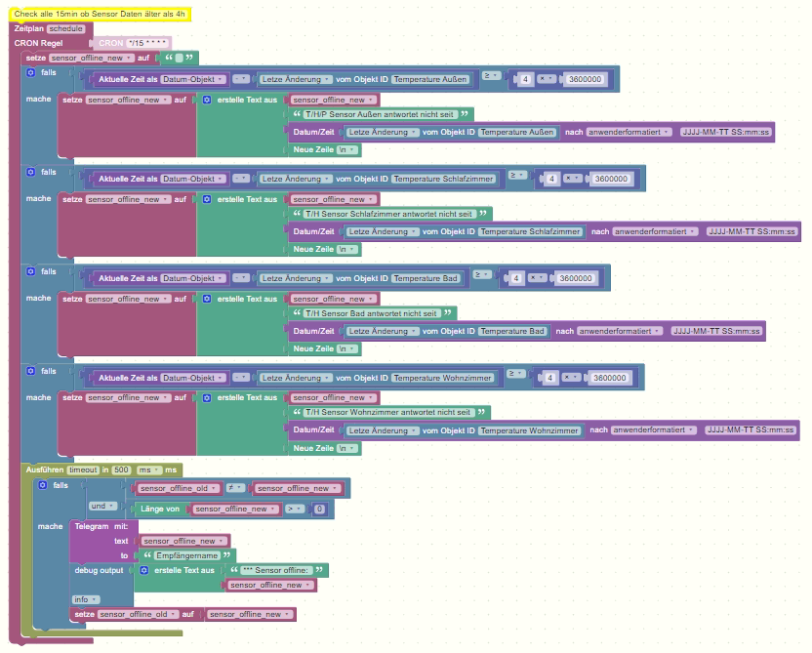Click the JJJJ-MM-TT SS:mm:ss format field in the Temperature Schlafzimmer row
Viewport: 812px width, 653px height.
tap(751, 231)
